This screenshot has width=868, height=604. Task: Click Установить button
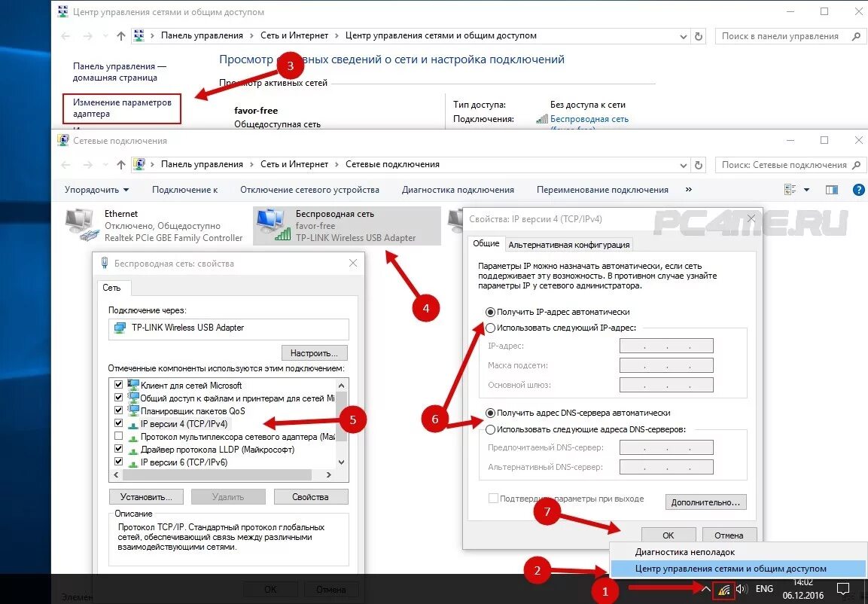point(146,496)
